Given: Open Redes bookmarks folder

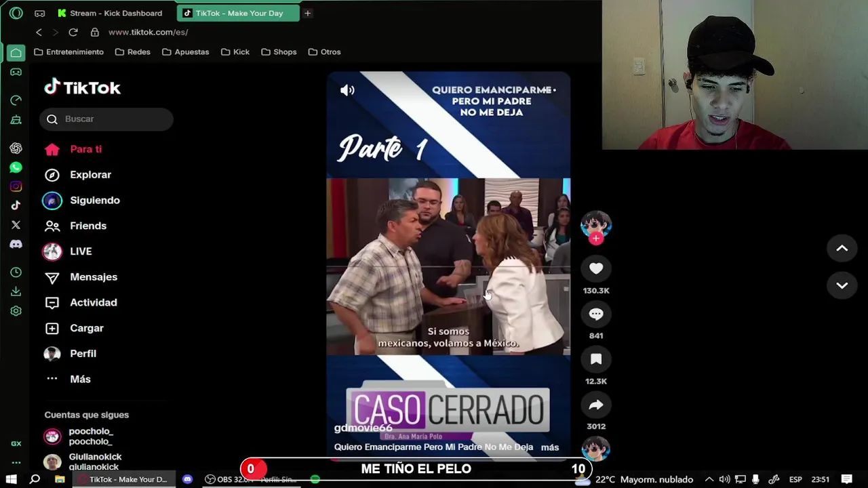Looking at the screenshot, I should click(x=133, y=52).
